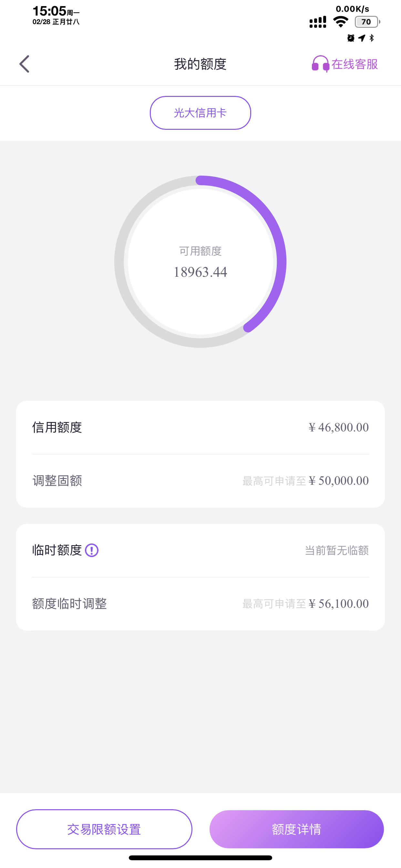The width and height of the screenshot is (401, 868).
Task: Open 额度详情 button
Action: tap(296, 829)
